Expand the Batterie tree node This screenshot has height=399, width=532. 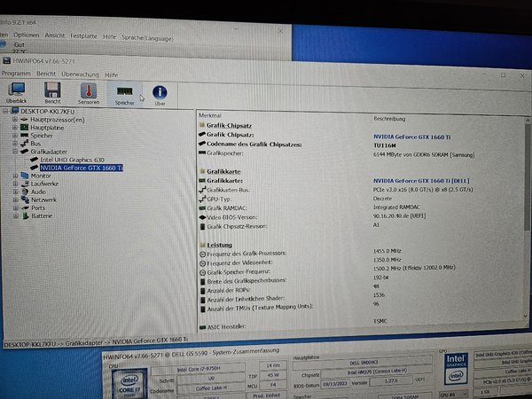16,215
